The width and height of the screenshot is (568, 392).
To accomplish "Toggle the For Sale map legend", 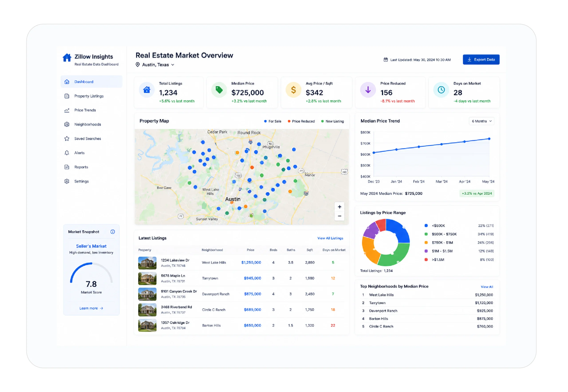I will tap(273, 121).
